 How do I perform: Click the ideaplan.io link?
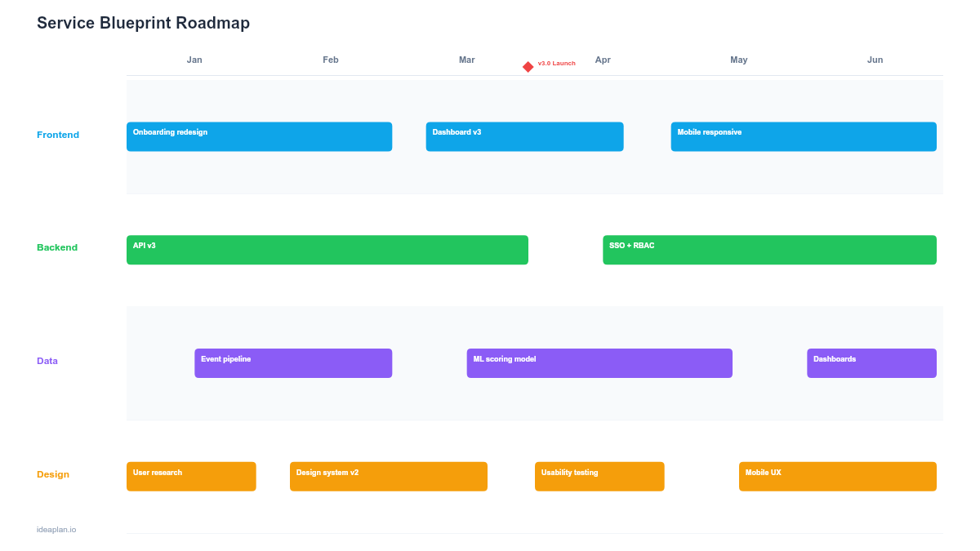click(56, 529)
